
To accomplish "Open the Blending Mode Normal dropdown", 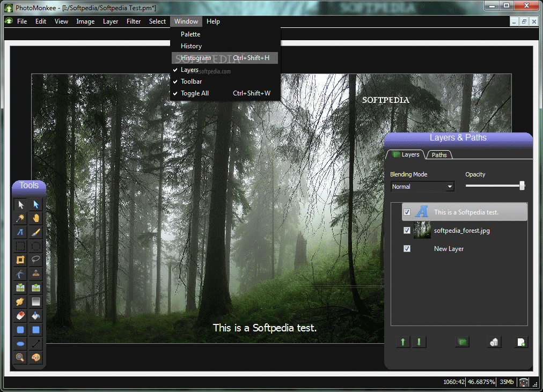I will tap(422, 187).
